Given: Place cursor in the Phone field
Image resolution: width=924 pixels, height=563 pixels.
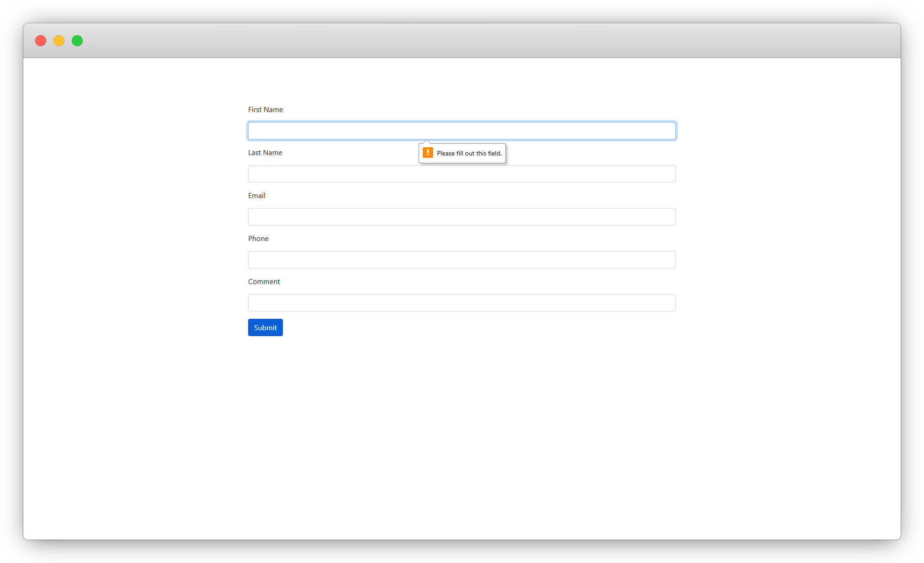Looking at the screenshot, I should (x=462, y=260).
